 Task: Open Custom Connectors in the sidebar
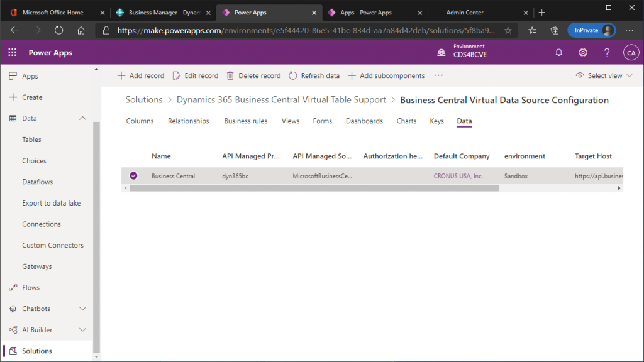tap(53, 245)
